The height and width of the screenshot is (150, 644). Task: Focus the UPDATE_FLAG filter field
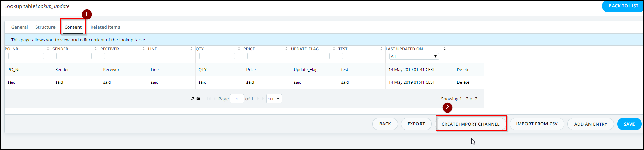pyautogui.click(x=312, y=56)
